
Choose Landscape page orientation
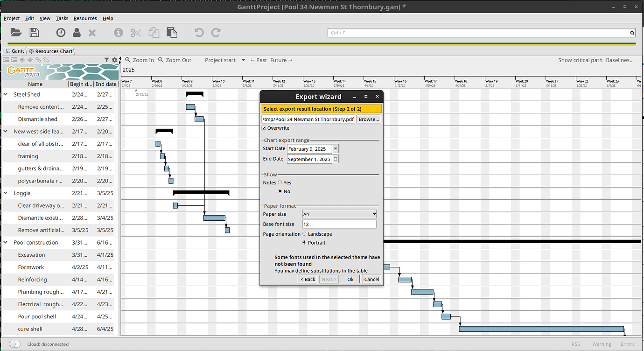click(304, 234)
